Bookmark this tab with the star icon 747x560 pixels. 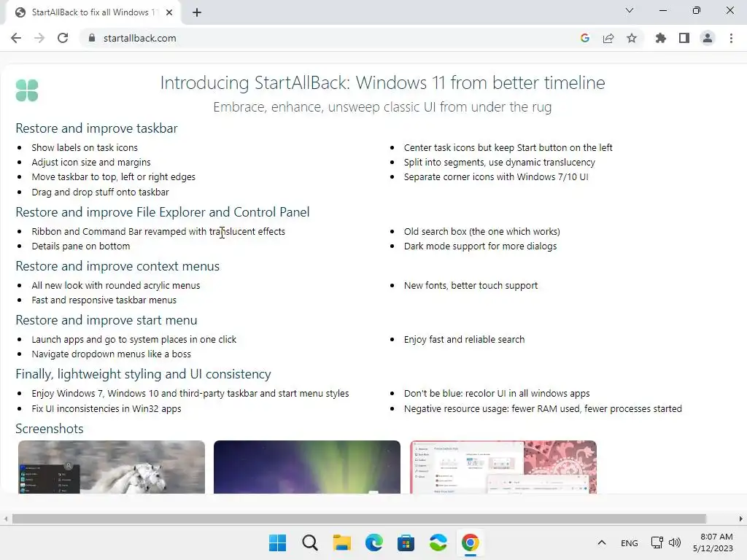pos(632,38)
